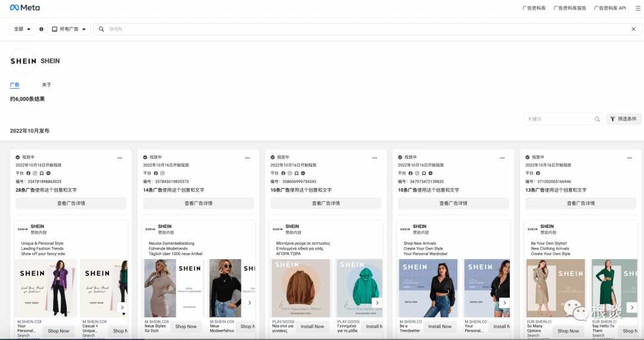
Task: Open the 广告资料库报告 link
Action: coord(569,8)
